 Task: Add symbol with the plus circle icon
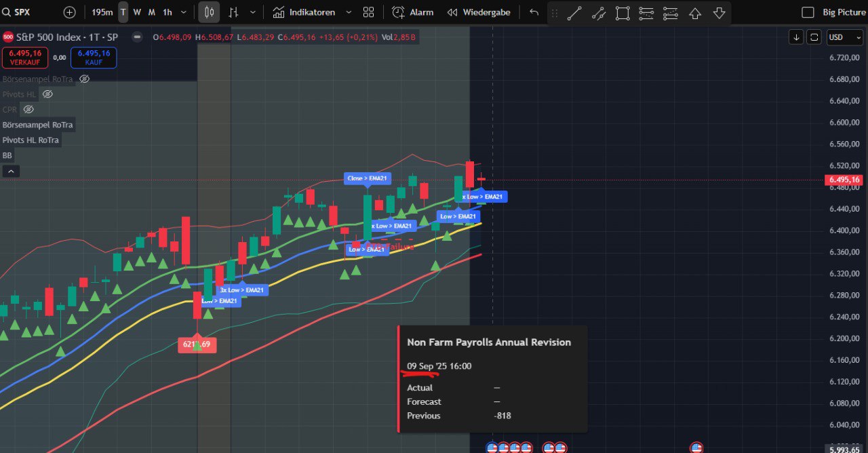click(70, 12)
